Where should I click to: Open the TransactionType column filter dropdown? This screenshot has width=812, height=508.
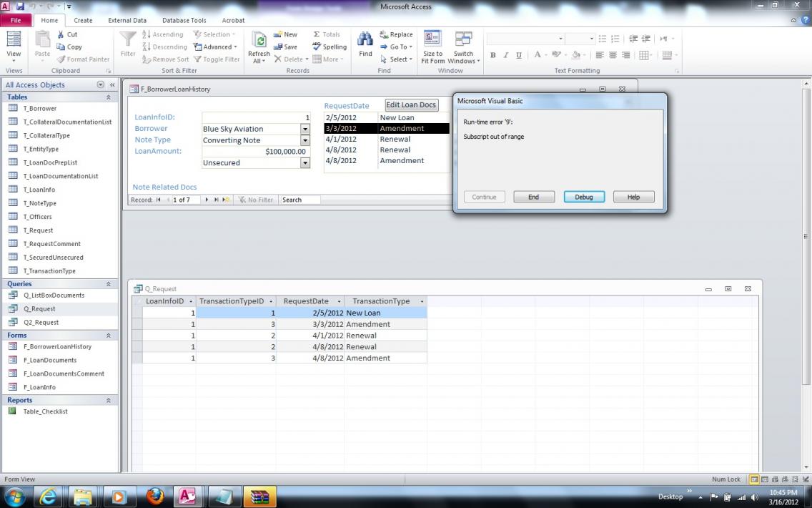click(422, 301)
